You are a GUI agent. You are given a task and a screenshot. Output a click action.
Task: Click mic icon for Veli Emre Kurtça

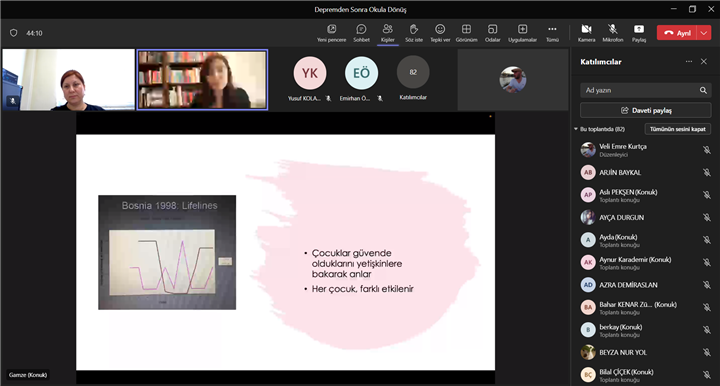pyautogui.click(x=707, y=150)
